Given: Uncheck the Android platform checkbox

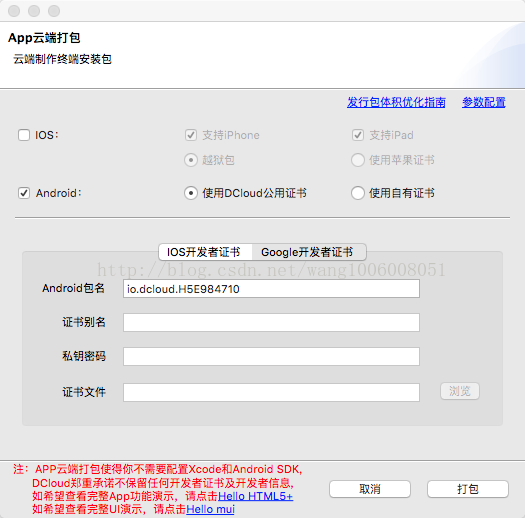Looking at the screenshot, I should 24,193.
